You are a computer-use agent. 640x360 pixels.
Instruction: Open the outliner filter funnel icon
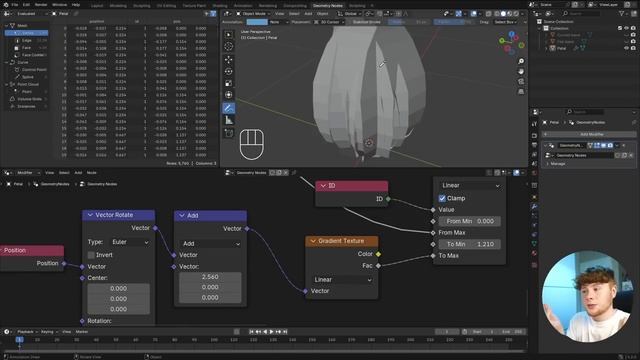point(622,13)
